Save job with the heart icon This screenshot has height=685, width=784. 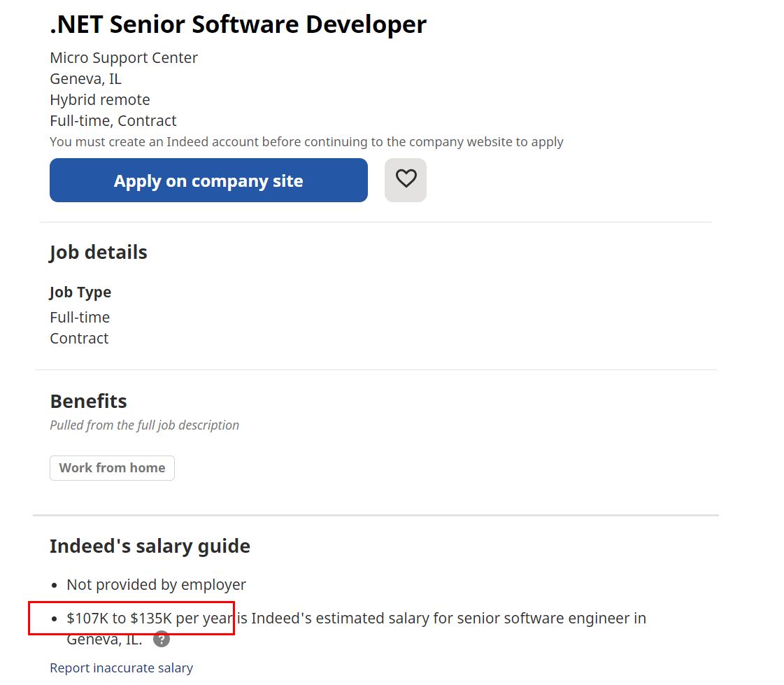click(406, 180)
